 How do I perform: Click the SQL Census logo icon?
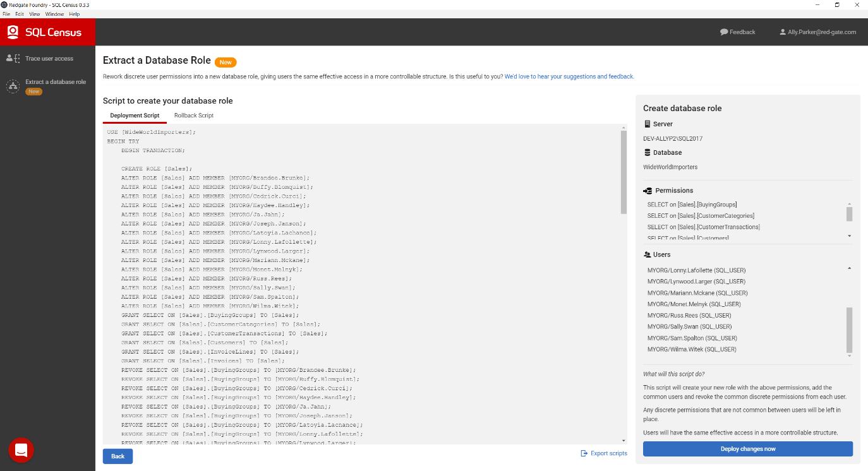pyautogui.click(x=13, y=32)
